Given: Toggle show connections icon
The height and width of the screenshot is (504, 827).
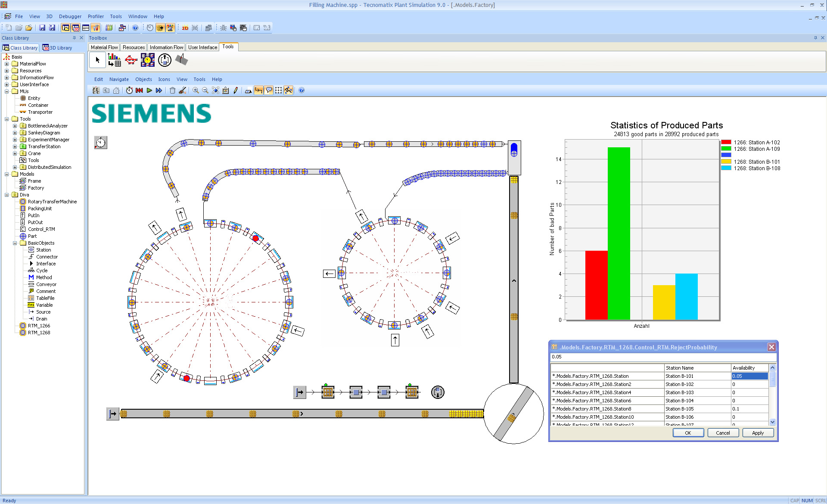Looking at the screenshot, I should click(x=258, y=90).
